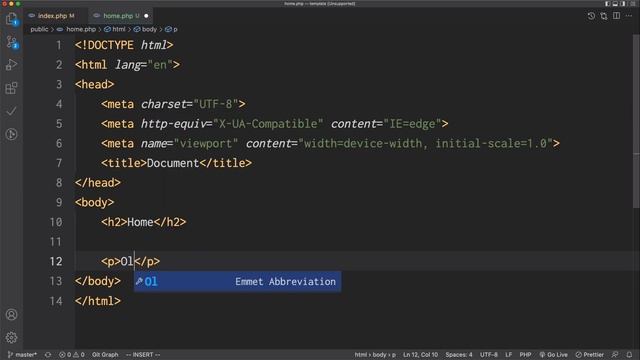The height and width of the screenshot is (360, 640).
Task: Click unsaved dot on home.php tab
Action: pyautogui.click(x=146, y=16)
